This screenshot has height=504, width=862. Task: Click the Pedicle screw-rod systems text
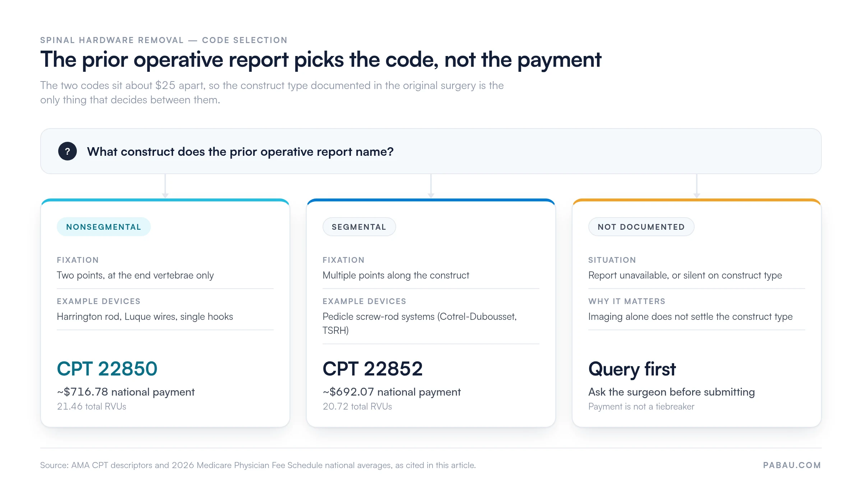click(x=420, y=323)
